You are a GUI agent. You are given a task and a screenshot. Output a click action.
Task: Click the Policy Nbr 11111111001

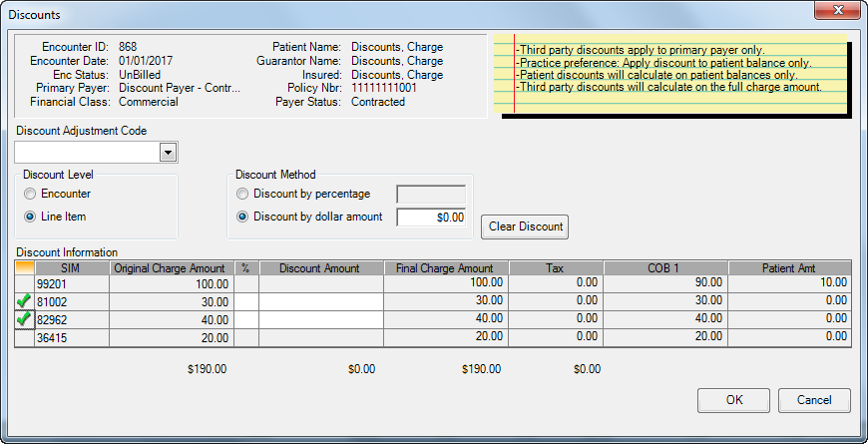[384, 88]
